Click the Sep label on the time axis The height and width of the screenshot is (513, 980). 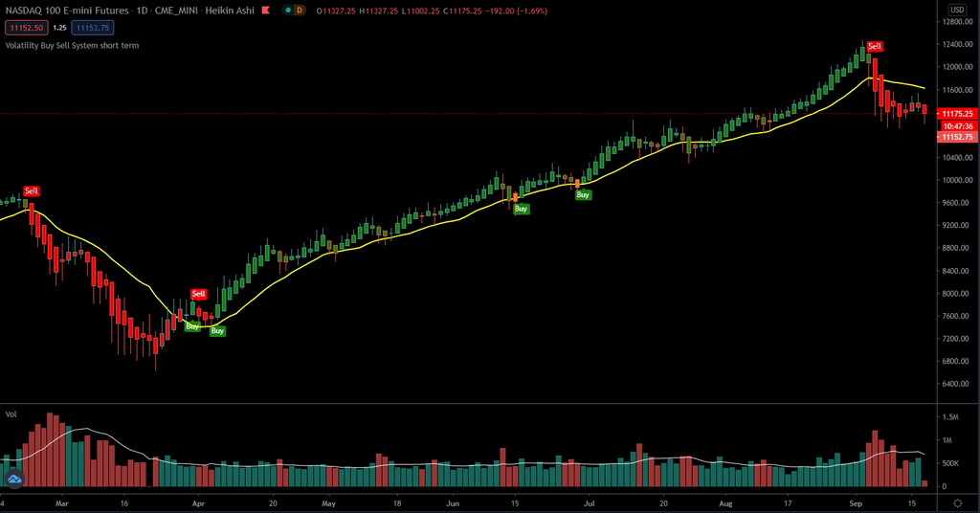click(x=856, y=503)
